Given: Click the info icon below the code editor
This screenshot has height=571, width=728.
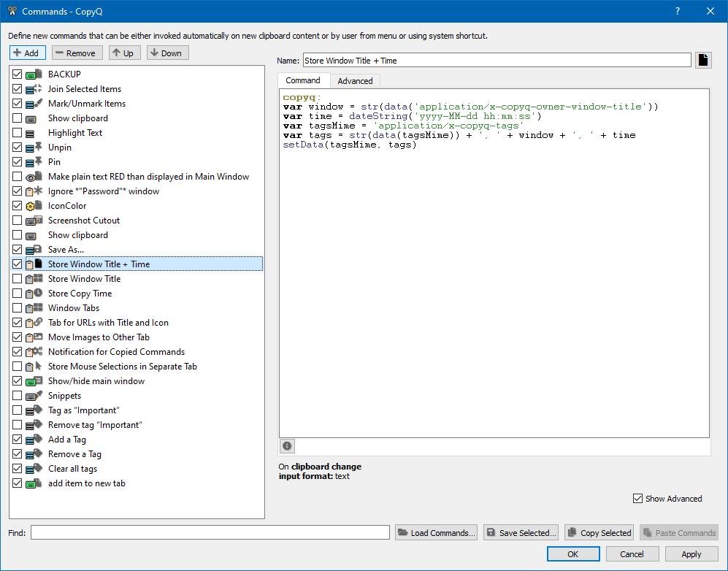Looking at the screenshot, I should (287, 446).
